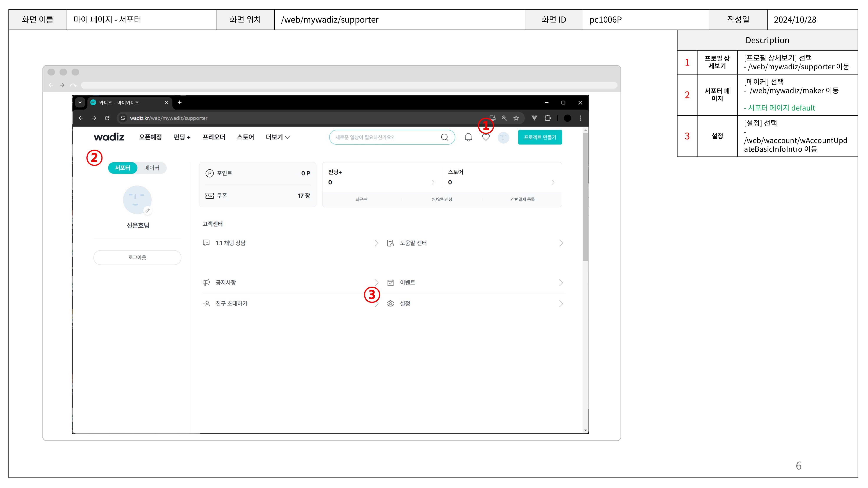Reload the page in browser
Viewport: 868px width, 488px height.
pos(107,118)
